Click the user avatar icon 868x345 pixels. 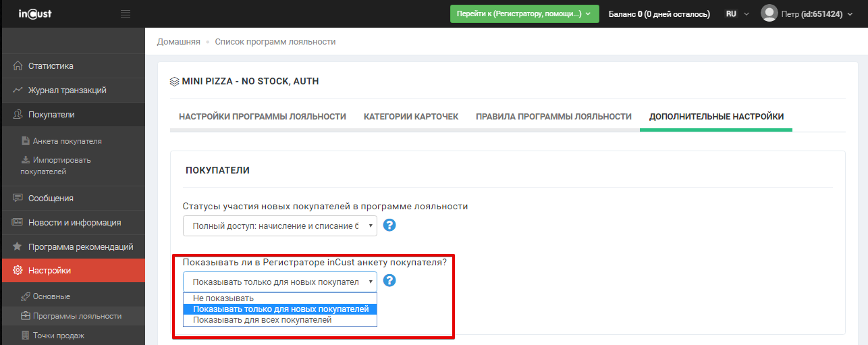click(769, 14)
